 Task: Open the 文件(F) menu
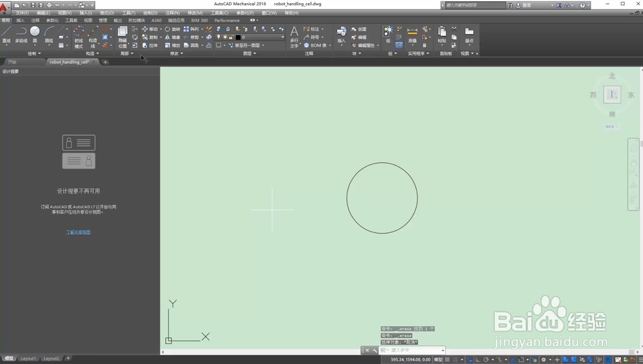(22, 13)
